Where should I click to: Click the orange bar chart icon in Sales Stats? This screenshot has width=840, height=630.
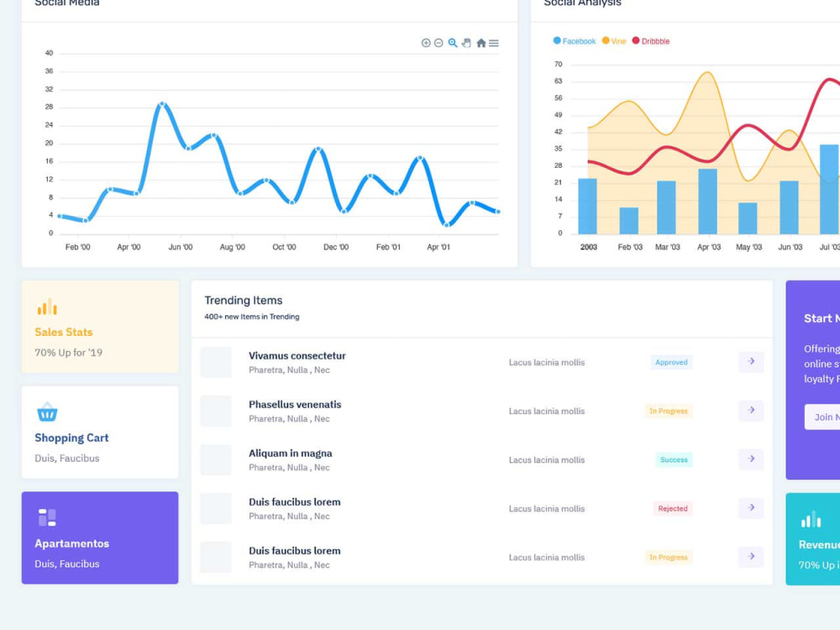coord(47,307)
